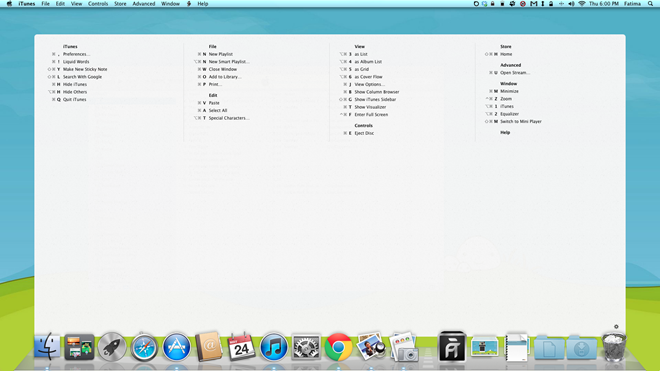Click 'Switch to Mini Player' entry
Viewport: 660px width, 371px height.
pos(521,122)
